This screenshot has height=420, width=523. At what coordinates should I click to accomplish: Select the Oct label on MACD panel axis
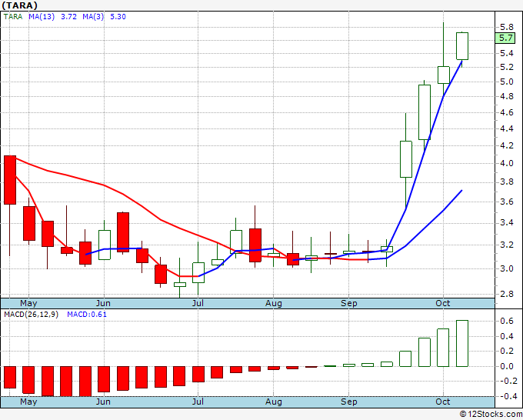(443, 402)
